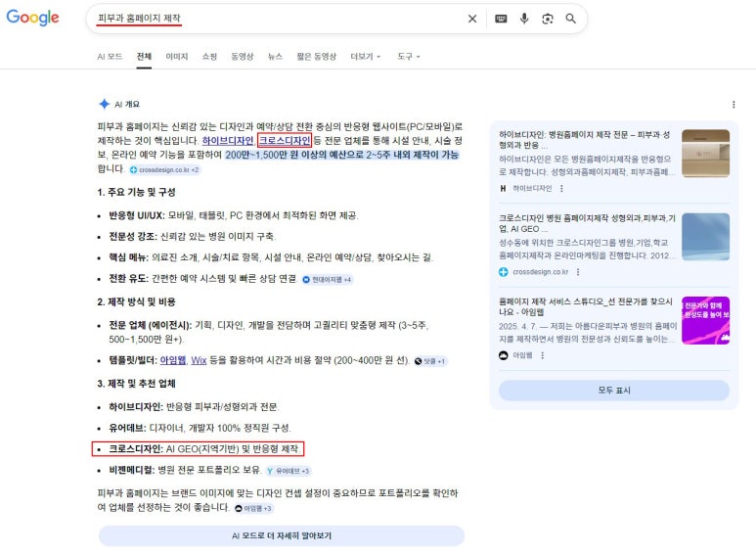Click the 핵심 메뉴 bullet text
The height and width of the screenshot is (554, 756).
click(x=271, y=257)
